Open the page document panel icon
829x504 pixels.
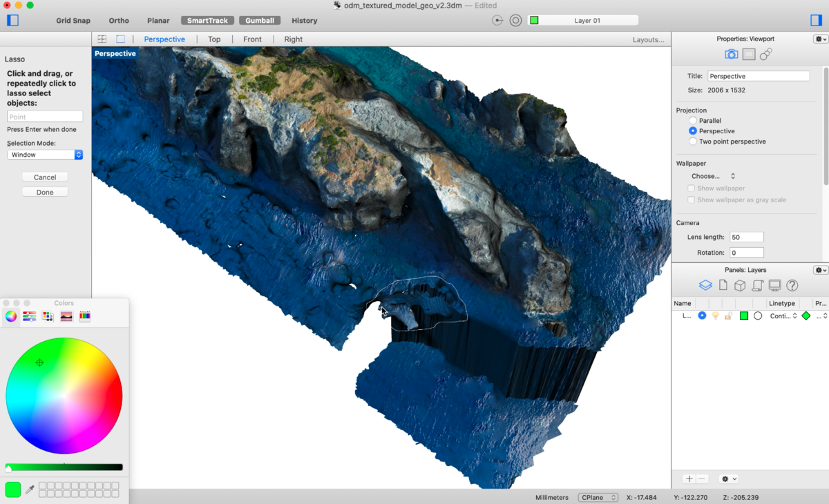click(723, 285)
